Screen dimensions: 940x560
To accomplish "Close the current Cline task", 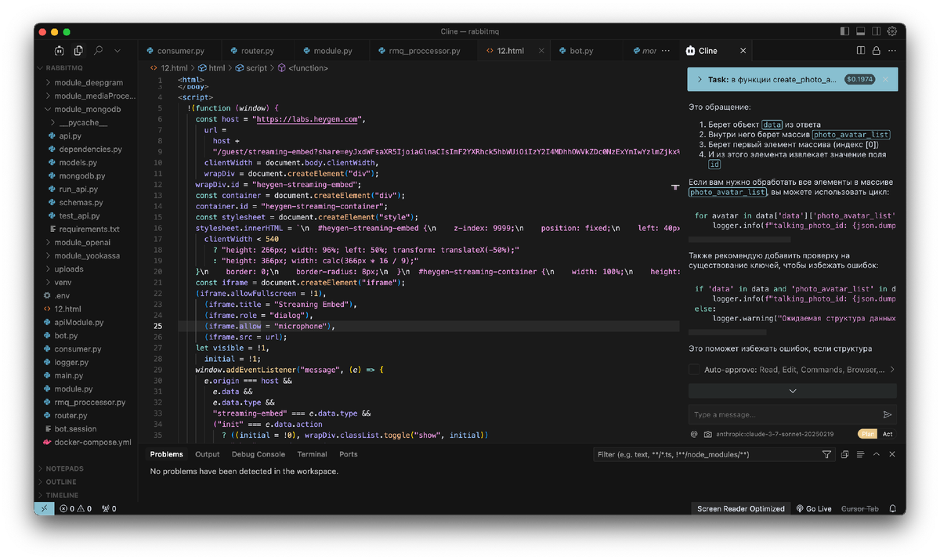I will pyautogui.click(x=885, y=79).
